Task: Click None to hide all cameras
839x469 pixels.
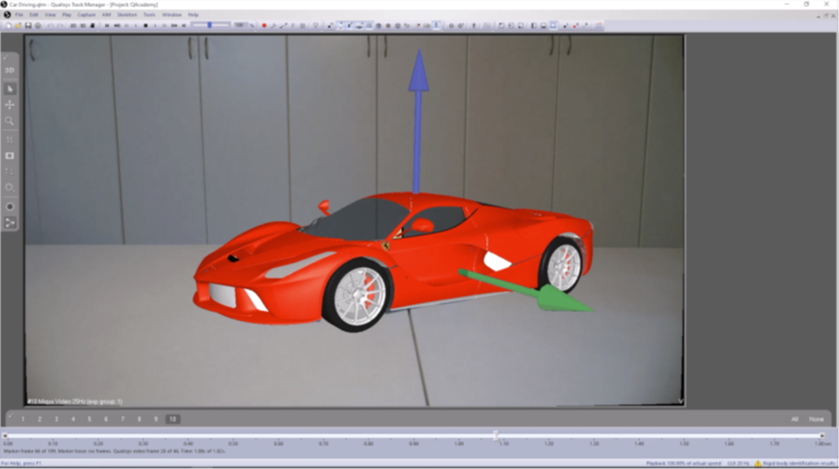Action: [816, 419]
